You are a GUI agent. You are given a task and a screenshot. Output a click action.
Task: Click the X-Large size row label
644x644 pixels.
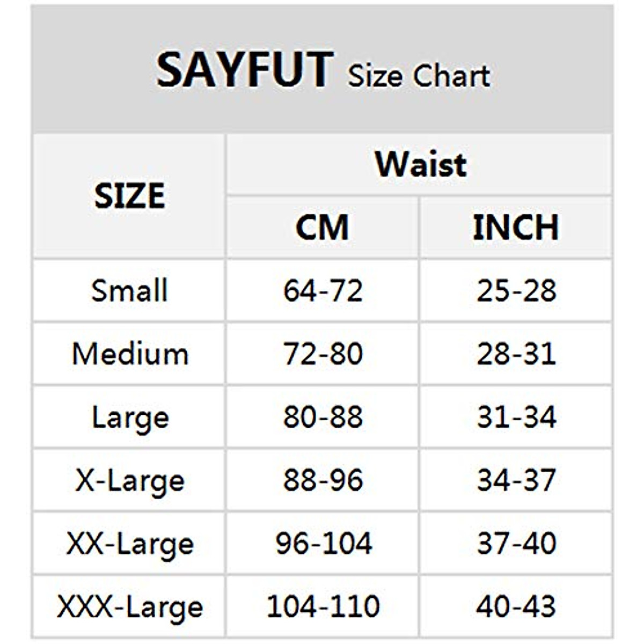tap(130, 480)
